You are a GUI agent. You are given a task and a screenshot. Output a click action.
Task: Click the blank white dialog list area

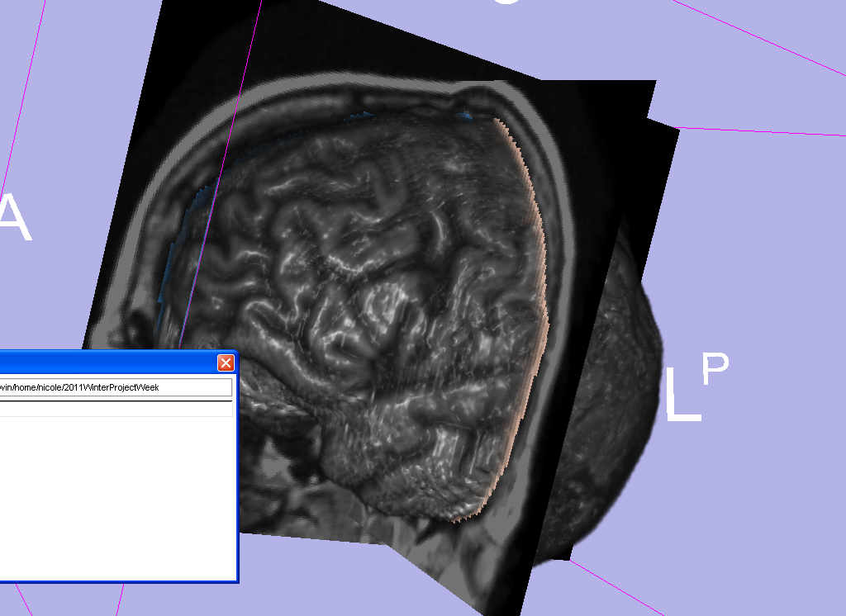(116, 495)
